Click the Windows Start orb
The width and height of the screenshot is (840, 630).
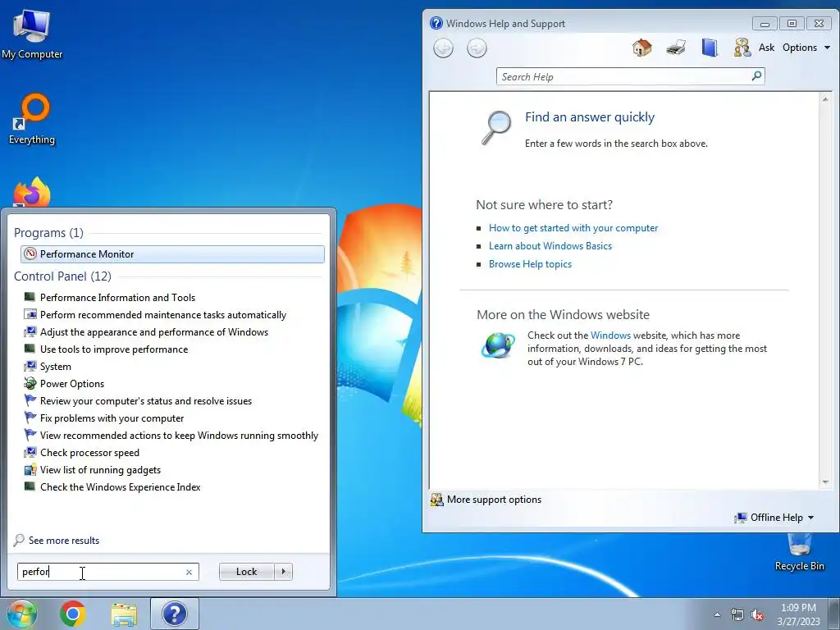[21, 614]
